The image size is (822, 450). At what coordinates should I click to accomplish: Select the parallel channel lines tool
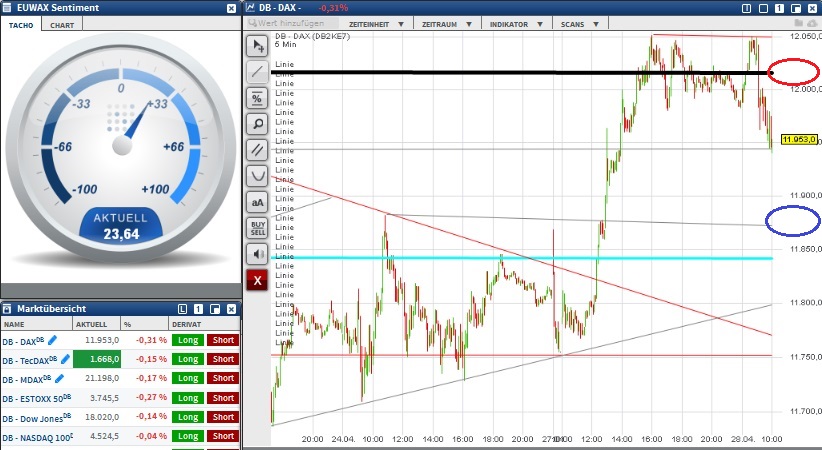click(257, 150)
